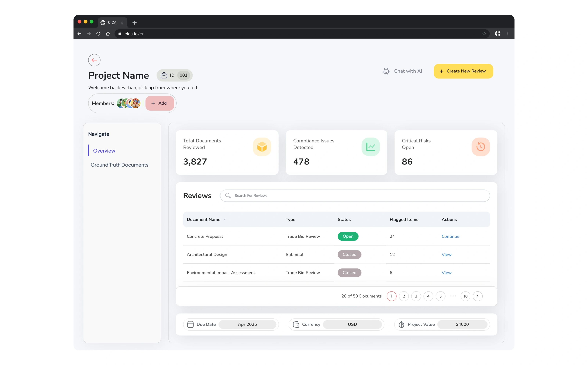Select Ground Truth Documents in Navigate panel
This screenshot has height=365, width=588.
coord(119,165)
